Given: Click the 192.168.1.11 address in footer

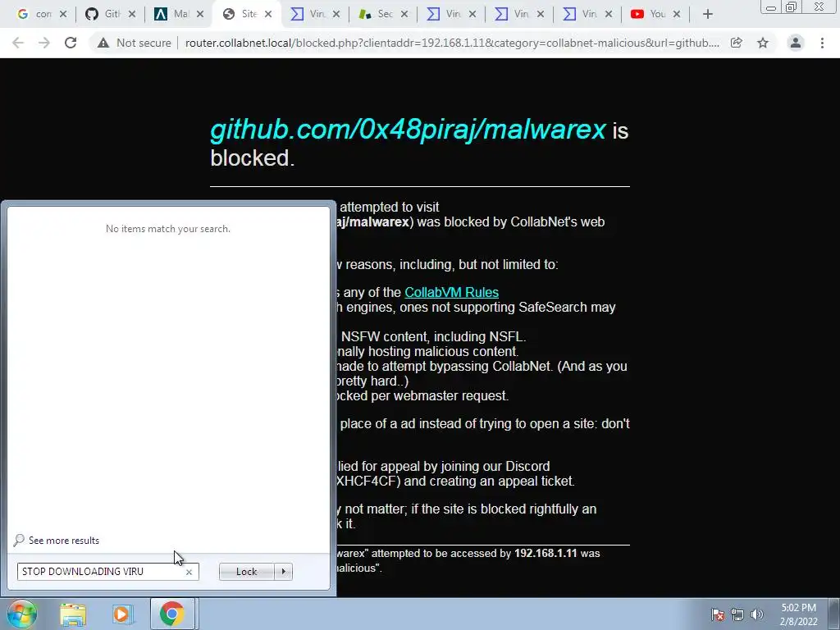Looking at the screenshot, I should 546,554.
